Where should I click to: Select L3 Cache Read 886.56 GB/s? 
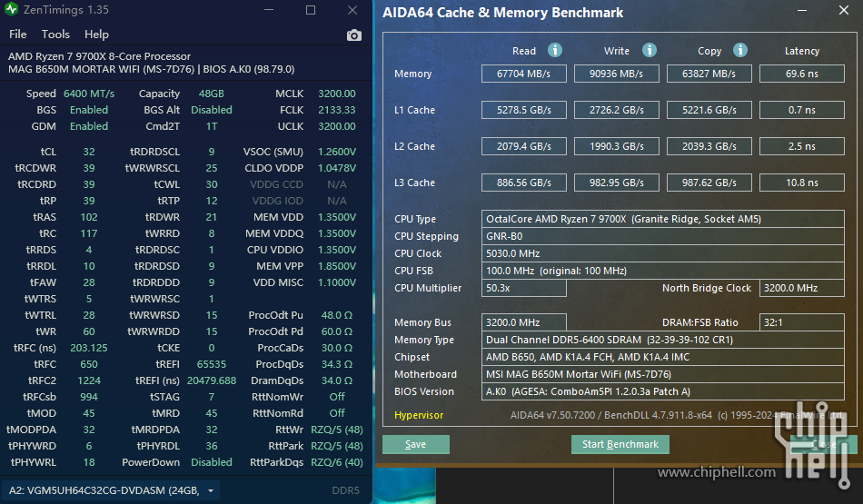pos(524,183)
